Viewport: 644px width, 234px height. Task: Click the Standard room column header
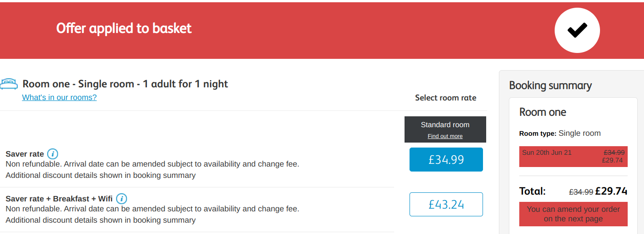[445, 125]
